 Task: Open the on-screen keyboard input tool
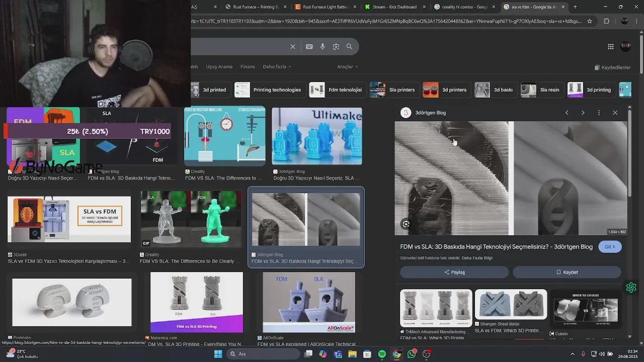click(309, 46)
